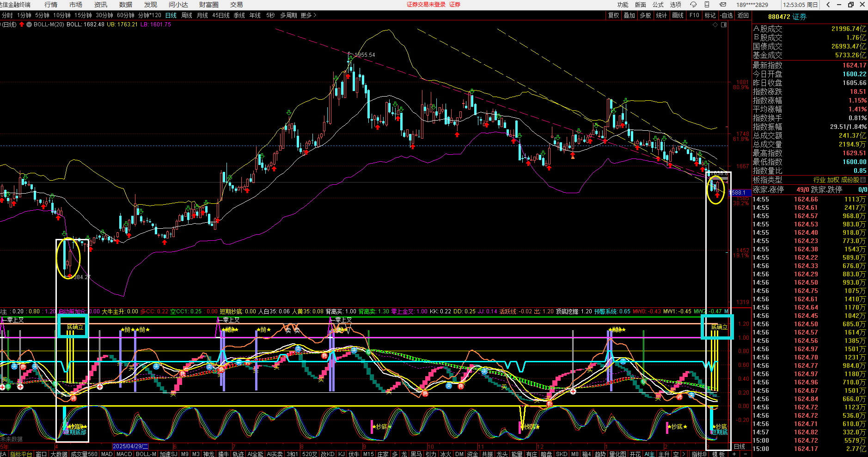Click the red up arrow beside BOLL-M
This screenshot has width=868, height=457.
point(22,24)
